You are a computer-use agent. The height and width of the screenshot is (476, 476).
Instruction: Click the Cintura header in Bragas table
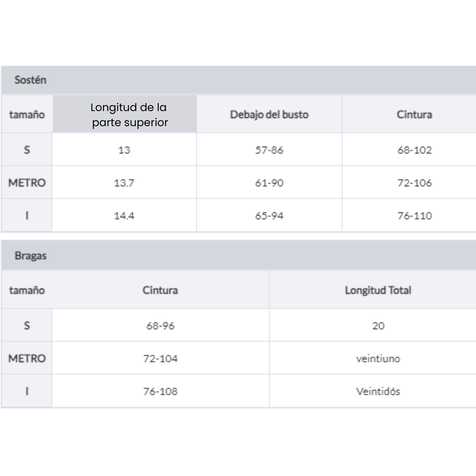[160, 290]
